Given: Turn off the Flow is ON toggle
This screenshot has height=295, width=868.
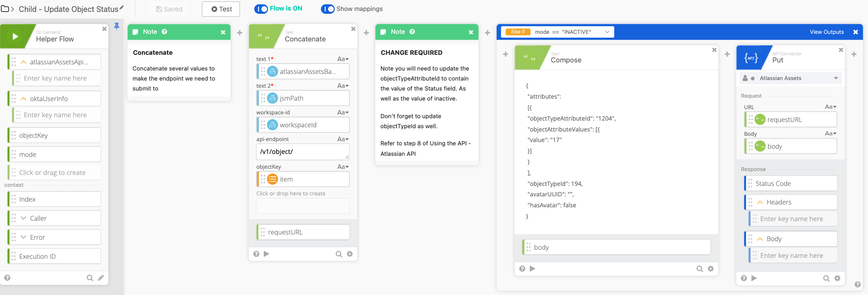Looking at the screenshot, I should 261,9.
